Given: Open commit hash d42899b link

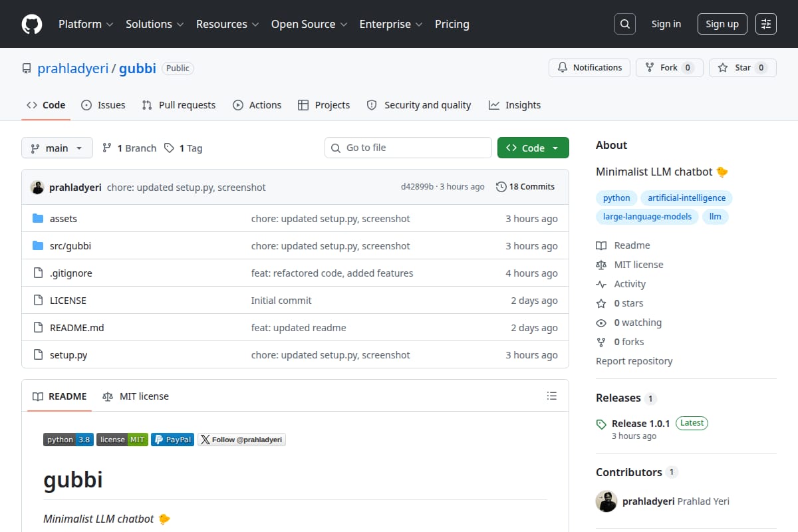Looking at the screenshot, I should (x=417, y=187).
